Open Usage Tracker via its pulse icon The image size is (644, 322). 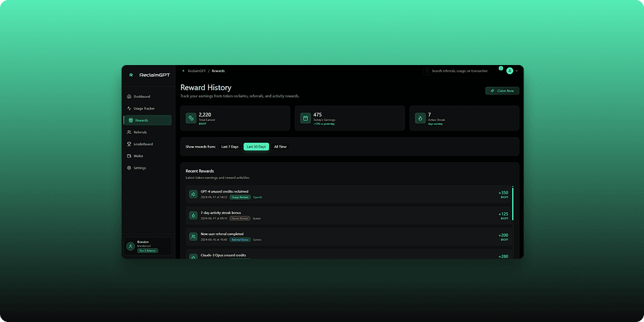(129, 108)
